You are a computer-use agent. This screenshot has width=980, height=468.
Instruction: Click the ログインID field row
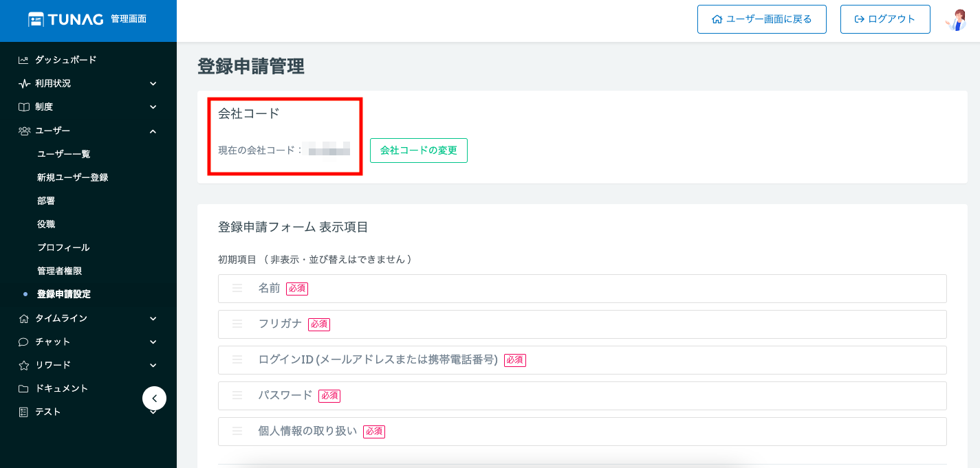point(582,360)
